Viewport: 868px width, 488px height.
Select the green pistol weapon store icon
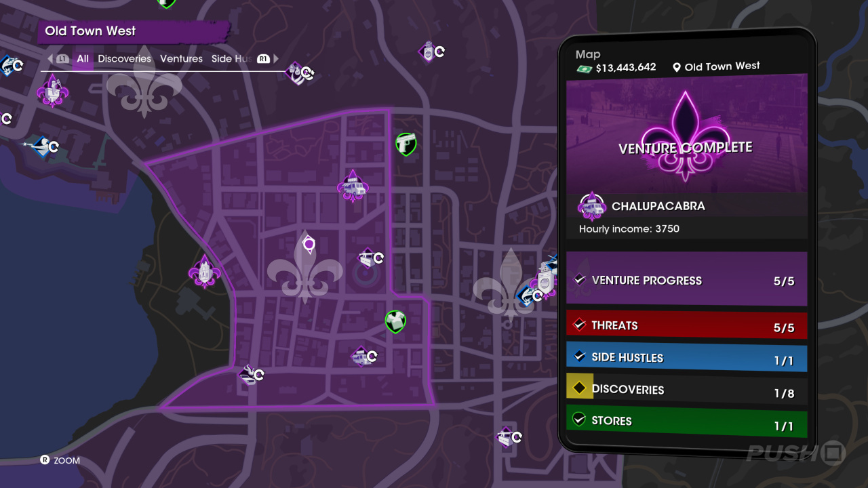coord(406,144)
